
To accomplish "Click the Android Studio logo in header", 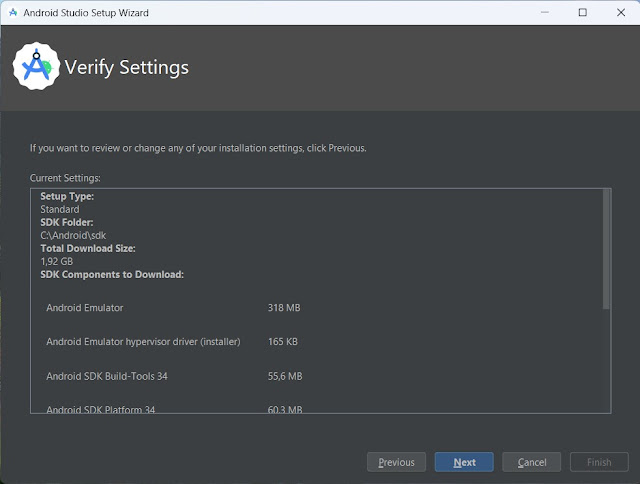I will click(x=36, y=66).
